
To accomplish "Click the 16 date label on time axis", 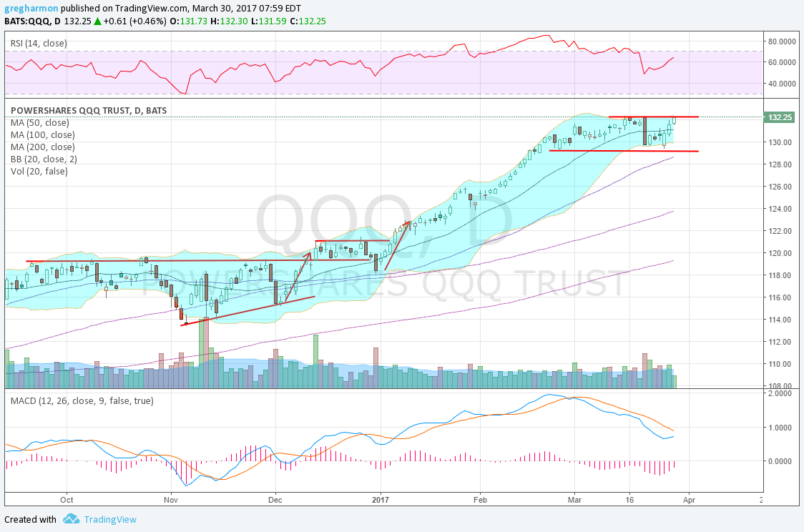I will 629,500.
